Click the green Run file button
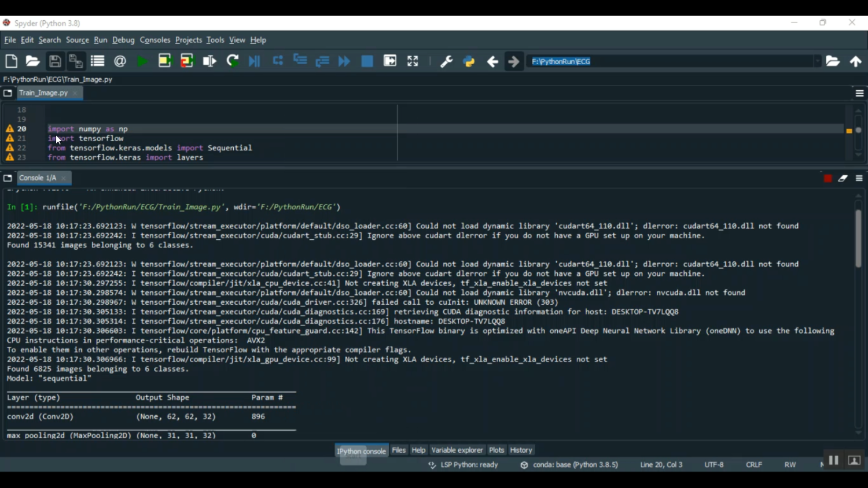Viewport: 868px width, 488px height. click(x=142, y=61)
